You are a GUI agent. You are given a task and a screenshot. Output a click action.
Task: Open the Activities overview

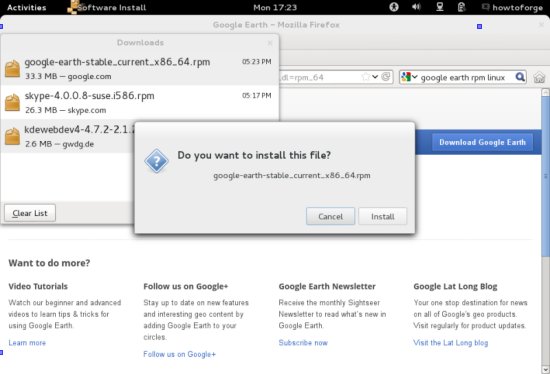pos(27,7)
